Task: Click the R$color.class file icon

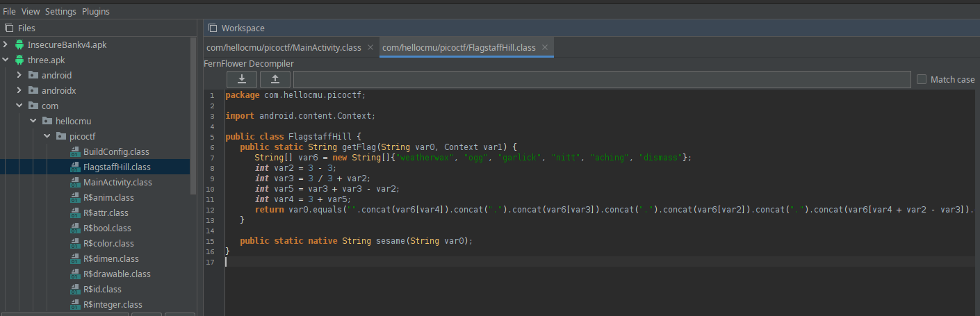Action: 75,243
